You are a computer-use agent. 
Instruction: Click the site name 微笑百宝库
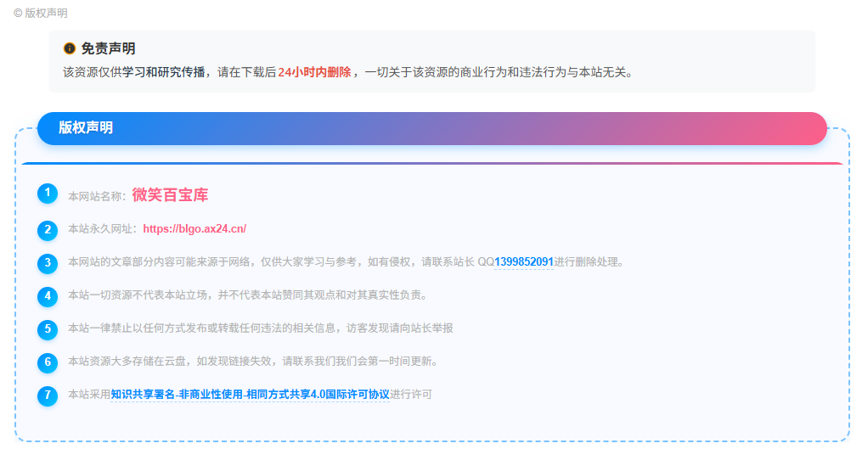170,195
